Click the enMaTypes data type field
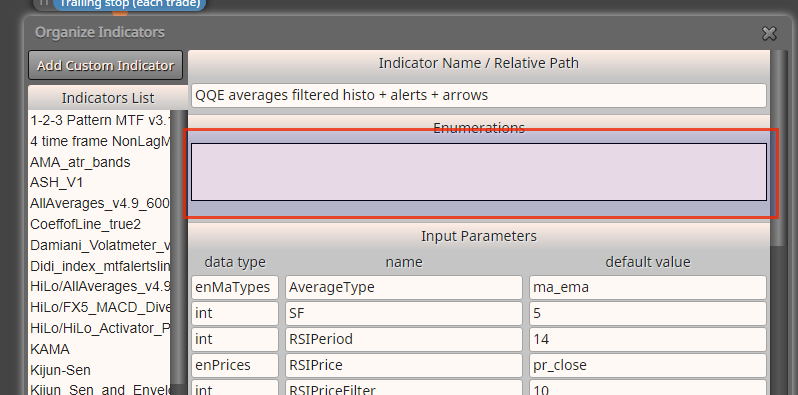This screenshot has height=395, width=798. (x=235, y=287)
